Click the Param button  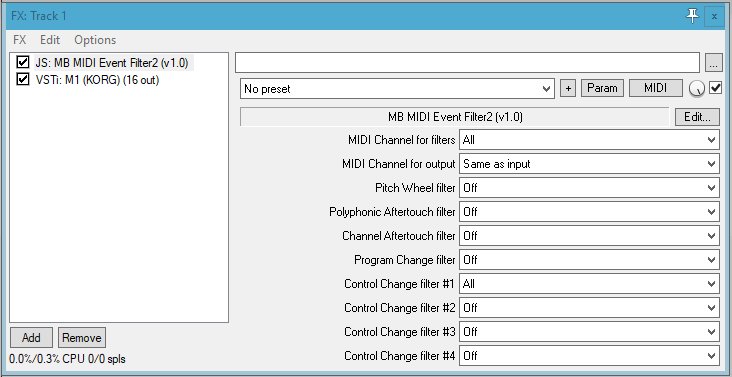coord(602,88)
